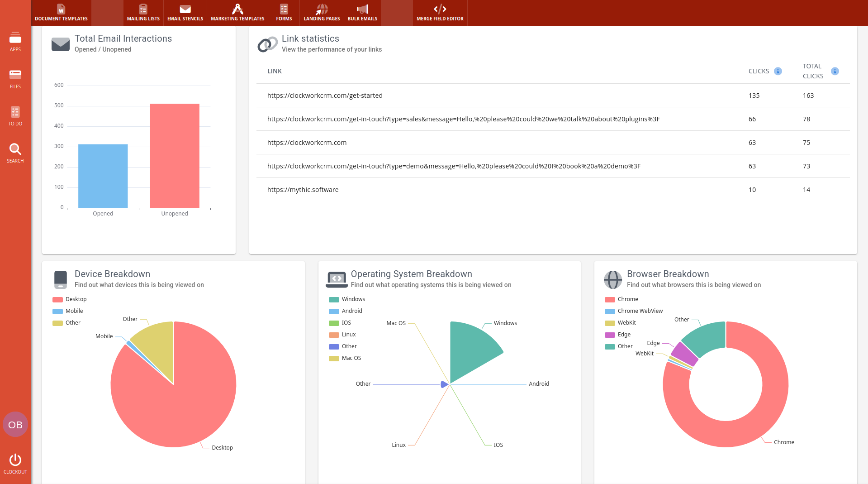Click the LINK column header
This screenshot has height=484, width=868.
[x=275, y=71]
